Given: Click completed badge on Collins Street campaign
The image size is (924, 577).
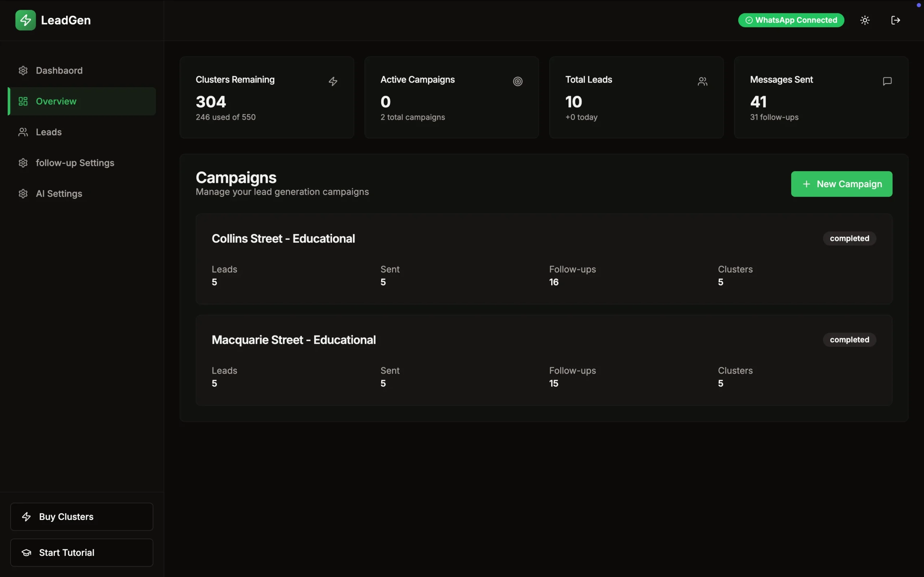Looking at the screenshot, I should coord(849,238).
